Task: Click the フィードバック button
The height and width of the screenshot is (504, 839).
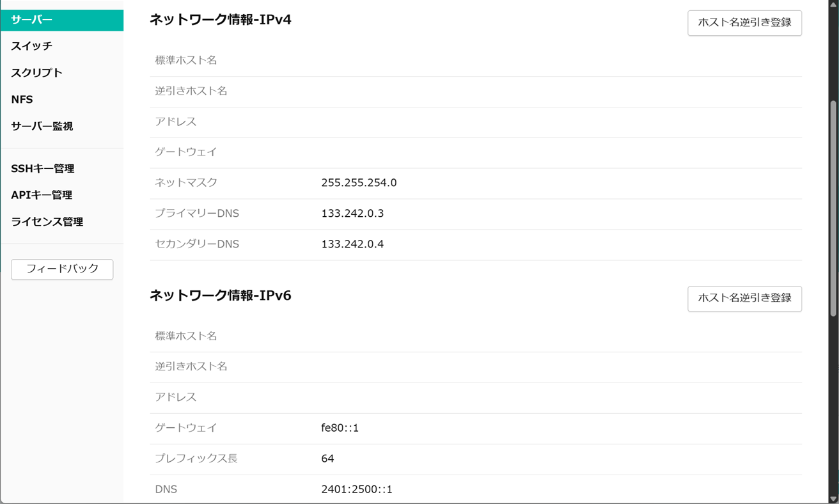Action: click(x=62, y=269)
